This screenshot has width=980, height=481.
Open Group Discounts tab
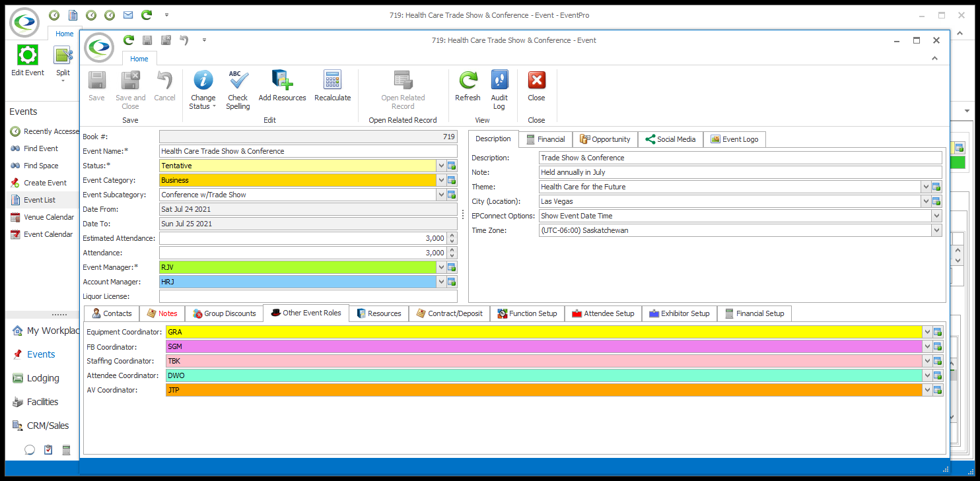224,313
